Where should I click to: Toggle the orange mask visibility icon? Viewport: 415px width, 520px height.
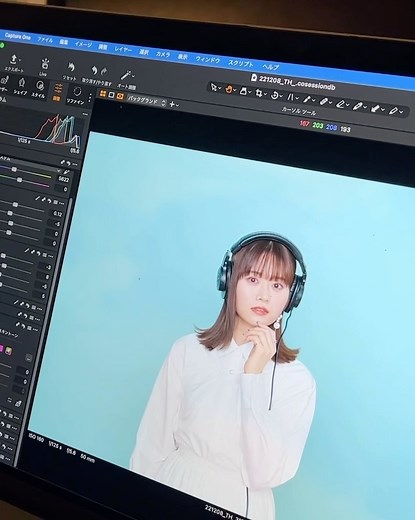pyautogui.click(x=120, y=97)
